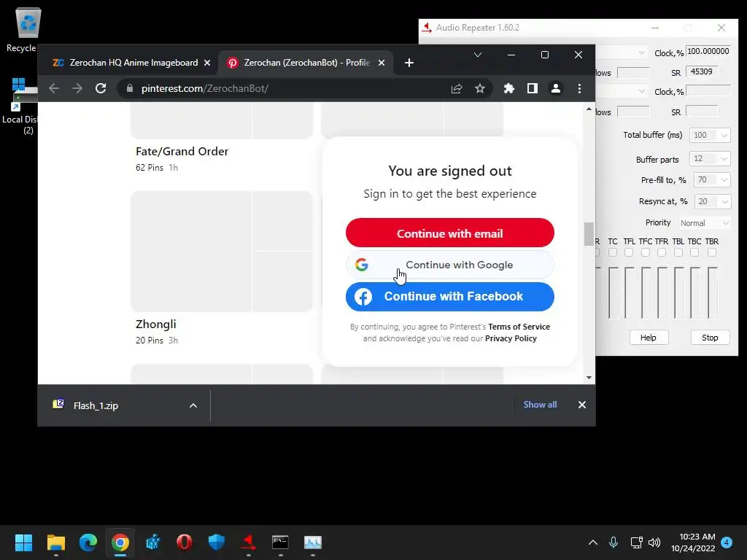
Task: Open Chrome's three-dot menu
Action: pyautogui.click(x=579, y=88)
